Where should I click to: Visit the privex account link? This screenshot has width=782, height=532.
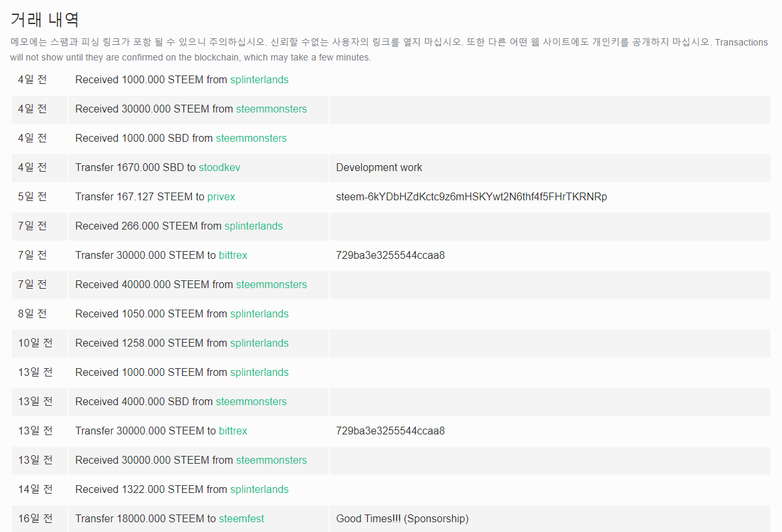pyautogui.click(x=221, y=196)
